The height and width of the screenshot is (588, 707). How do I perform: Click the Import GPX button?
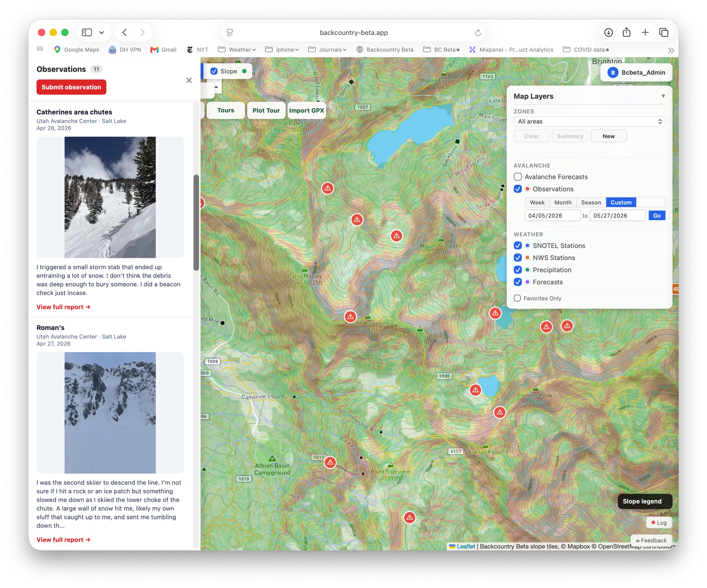[x=307, y=110]
